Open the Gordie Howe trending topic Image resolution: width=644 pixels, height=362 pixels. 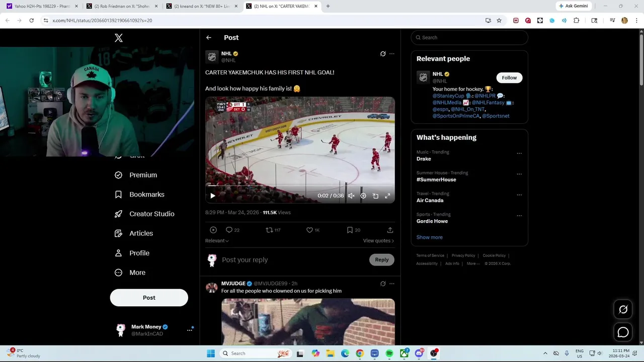click(x=432, y=221)
